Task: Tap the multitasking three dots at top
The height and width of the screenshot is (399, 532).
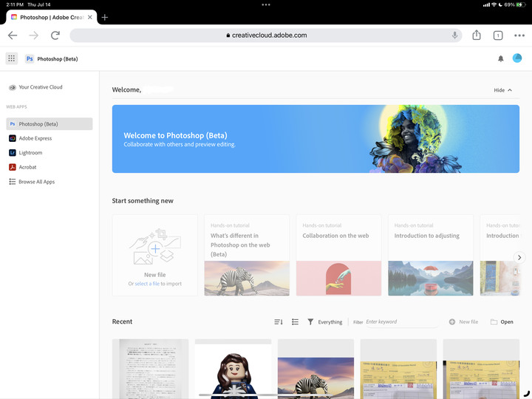Action: tap(266, 4)
